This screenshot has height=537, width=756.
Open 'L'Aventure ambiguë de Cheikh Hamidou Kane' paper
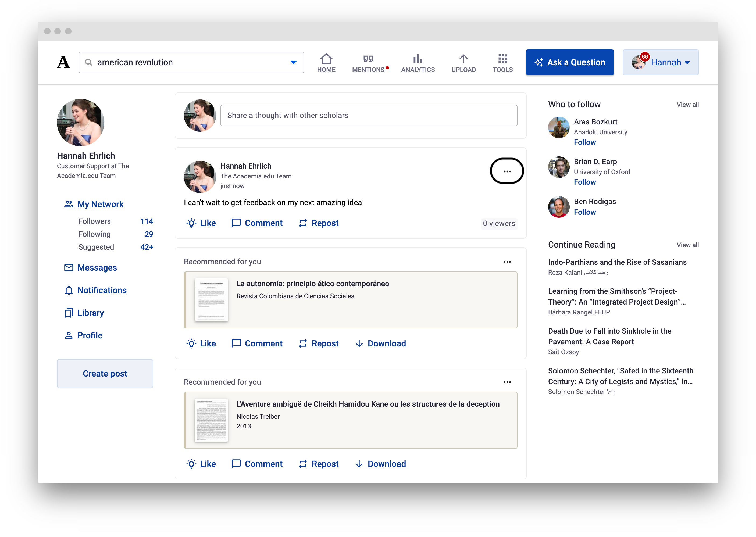point(368,404)
